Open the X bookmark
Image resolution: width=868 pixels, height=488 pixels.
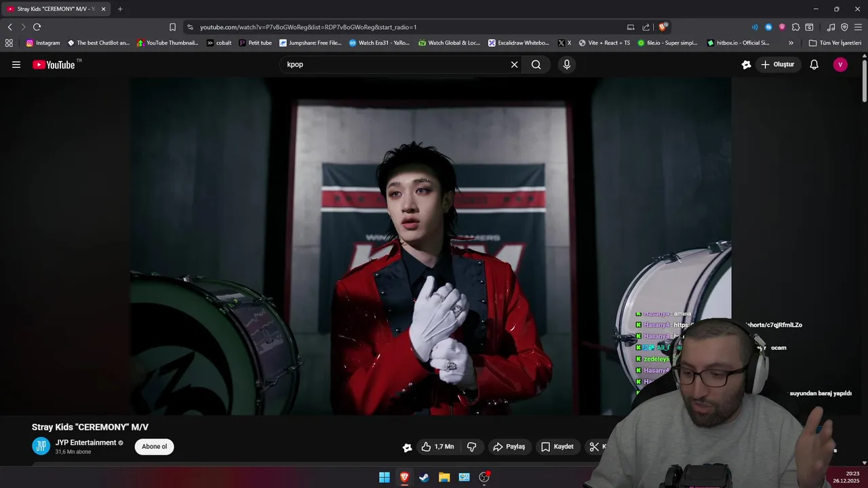tap(564, 43)
